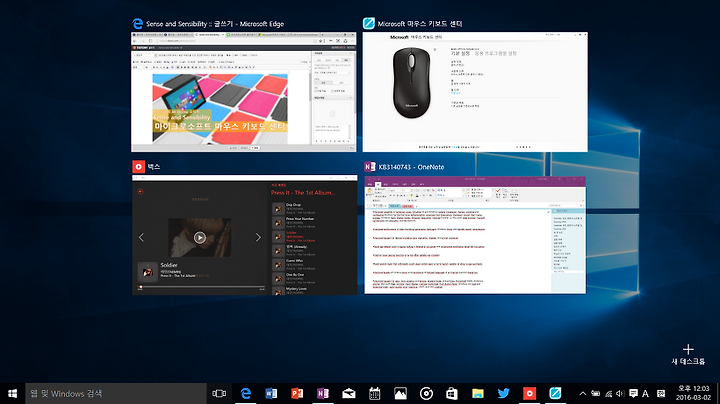The height and width of the screenshot is (404, 720).
Task: Open the volume control tray icon
Action: tap(620, 393)
